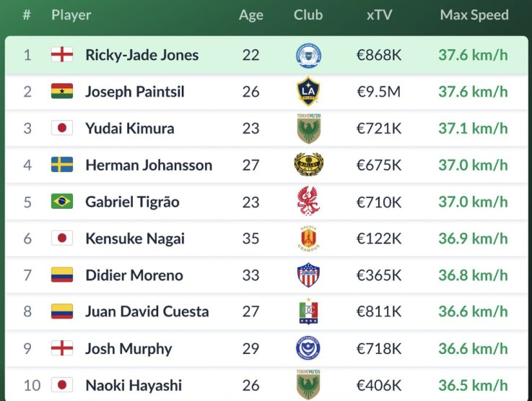The height and width of the screenshot is (401, 532).
Task: Click the Ghana flag beside Joseph Paintsil
Action: (62, 92)
